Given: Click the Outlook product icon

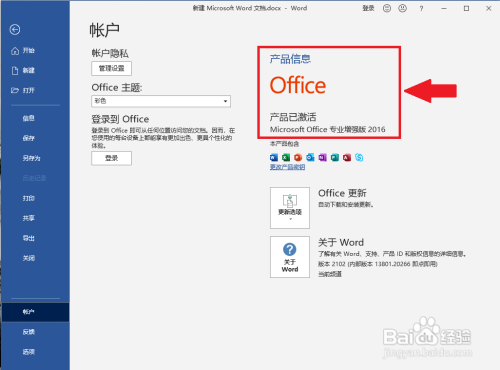Looking at the screenshot, I should pyautogui.click(x=310, y=157).
